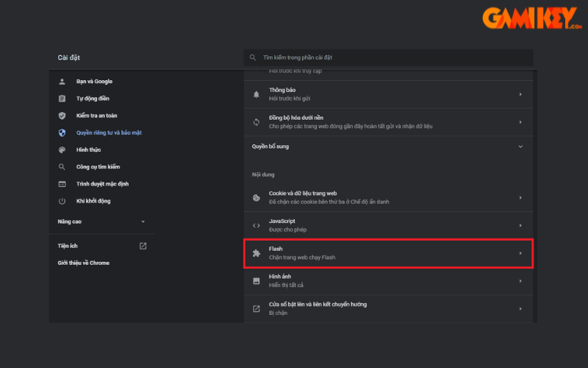
Task: Click the palette icon for Hình thức
Action: [x=62, y=150]
